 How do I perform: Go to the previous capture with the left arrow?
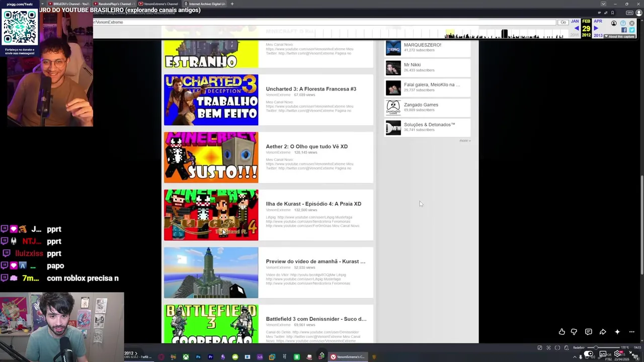tap(577, 29)
